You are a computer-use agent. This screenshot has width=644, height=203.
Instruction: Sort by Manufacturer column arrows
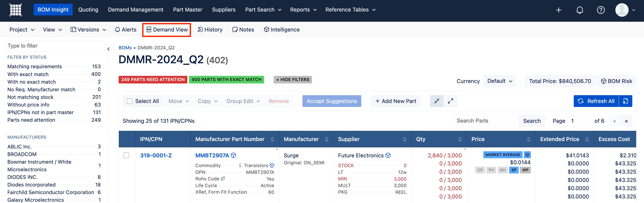click(x=327, y=139)
